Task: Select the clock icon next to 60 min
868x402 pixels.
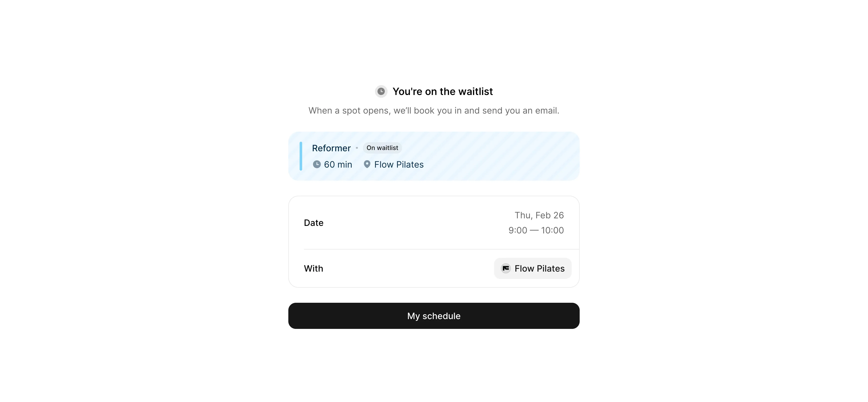Action: click(317, 164)
